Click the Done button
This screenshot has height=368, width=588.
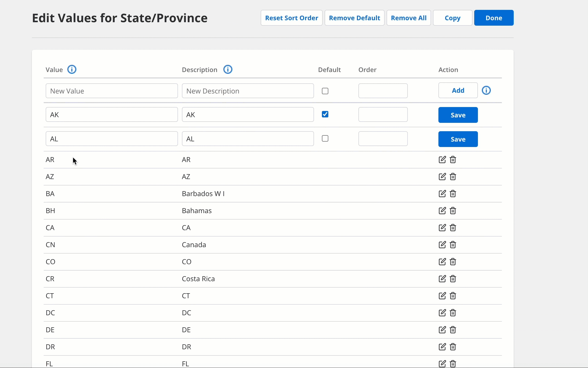[x=494, y=18]
